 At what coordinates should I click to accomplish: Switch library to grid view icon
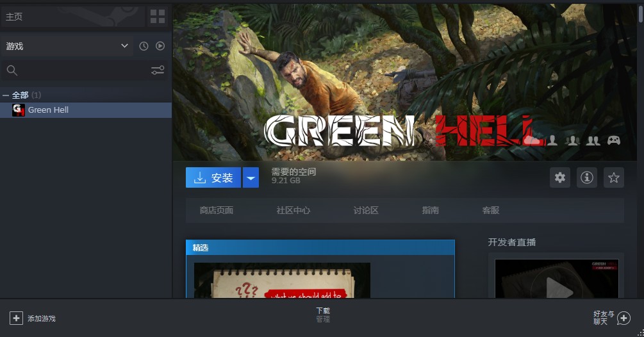(157, 17)
